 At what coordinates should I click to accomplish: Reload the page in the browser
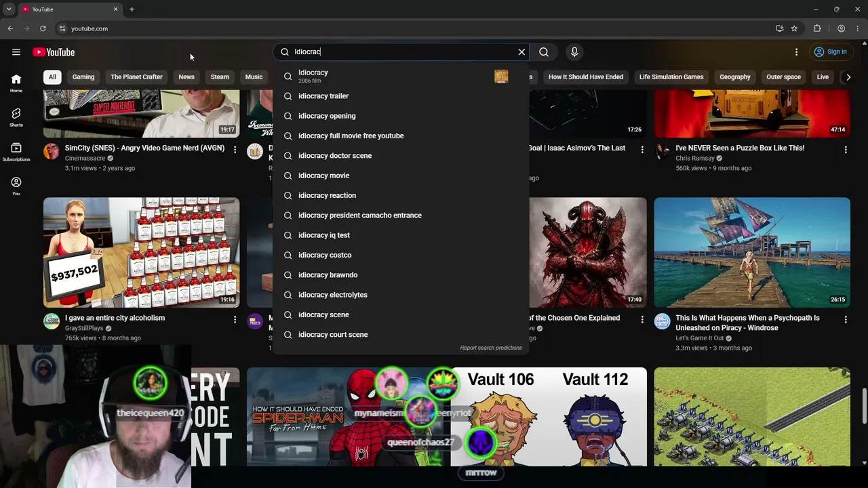[43, 28]
